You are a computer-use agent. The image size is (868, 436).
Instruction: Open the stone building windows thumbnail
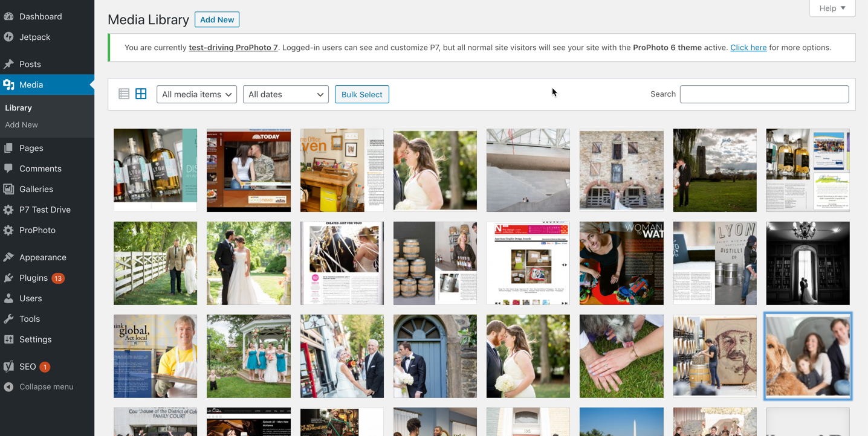(621, 170)
